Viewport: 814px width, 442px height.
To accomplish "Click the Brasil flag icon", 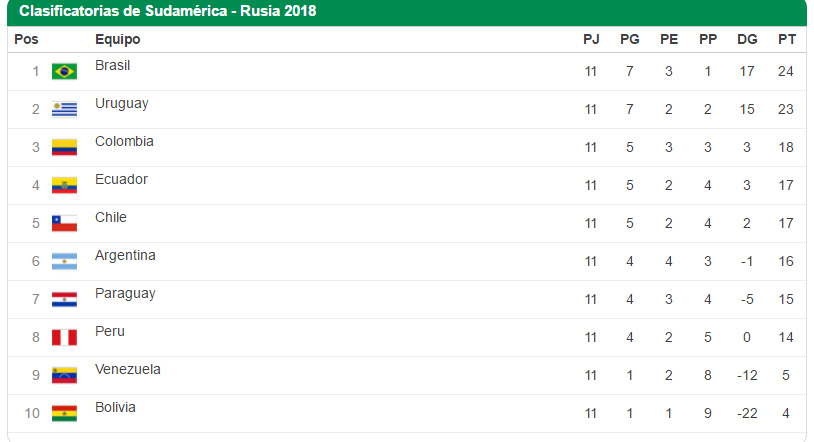I will coord(64,71).
